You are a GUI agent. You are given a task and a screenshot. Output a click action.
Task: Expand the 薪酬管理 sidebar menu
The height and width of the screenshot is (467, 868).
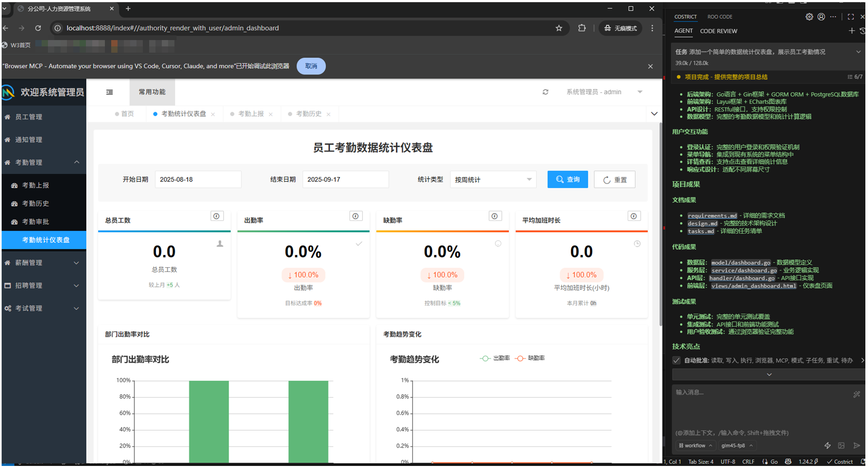pos(44,263)
